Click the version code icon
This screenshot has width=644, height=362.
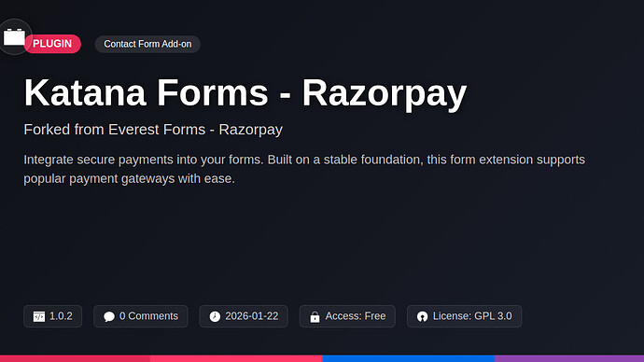coord(39,316)
